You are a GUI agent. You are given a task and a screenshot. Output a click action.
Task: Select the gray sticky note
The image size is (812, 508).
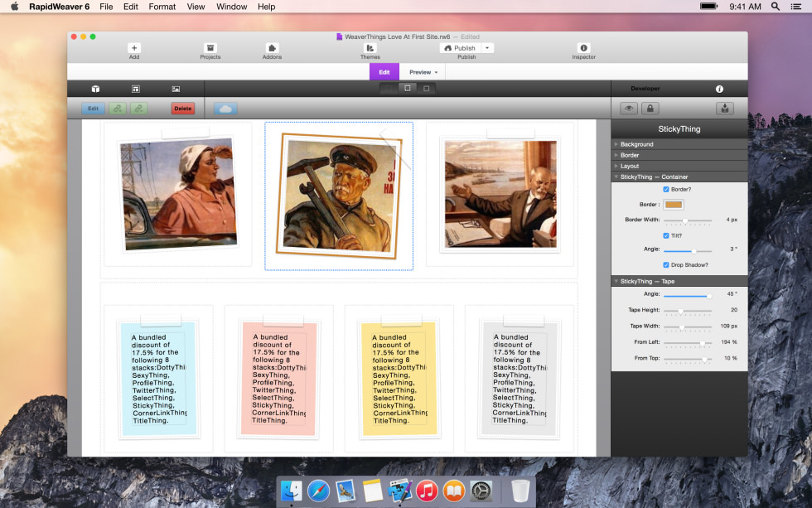520,379
